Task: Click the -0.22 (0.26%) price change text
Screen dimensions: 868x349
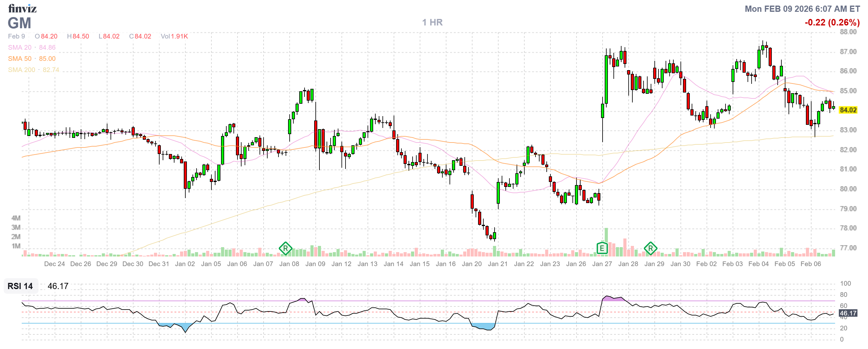Action: tap(832, 23)
